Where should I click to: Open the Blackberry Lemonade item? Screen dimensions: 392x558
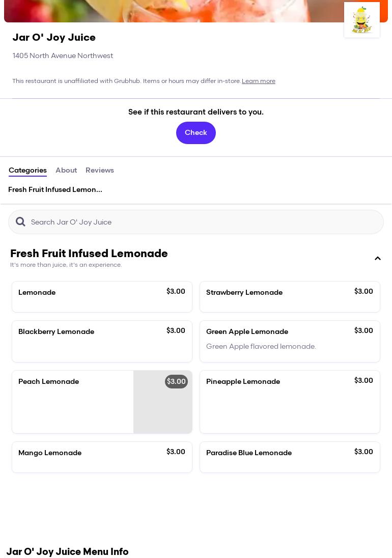[102, 341]
